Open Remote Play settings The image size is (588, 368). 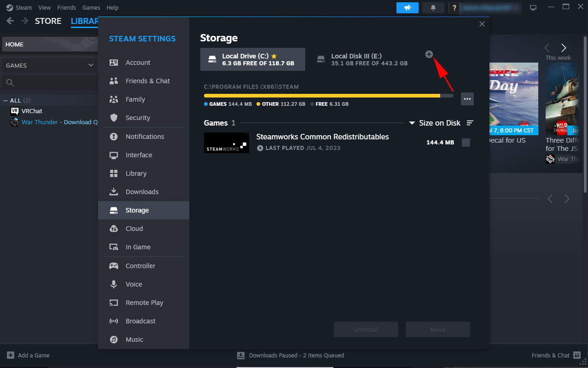[x=144, y=303]
